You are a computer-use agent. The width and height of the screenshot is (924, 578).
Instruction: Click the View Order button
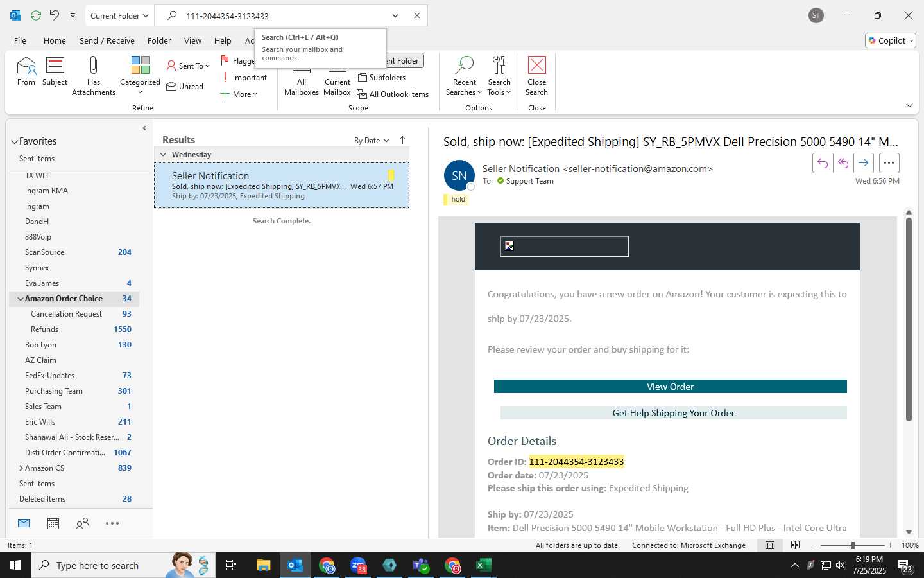(671, 387)
